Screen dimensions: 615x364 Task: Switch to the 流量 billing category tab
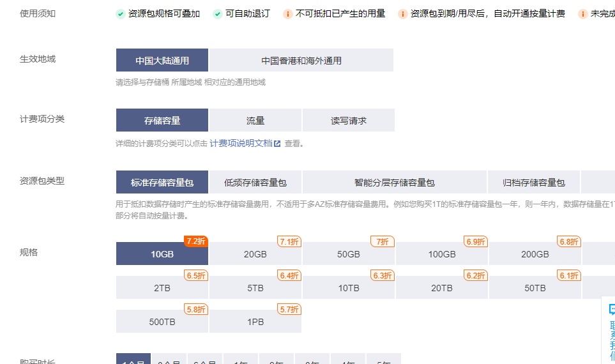click(x=255, y=121)
